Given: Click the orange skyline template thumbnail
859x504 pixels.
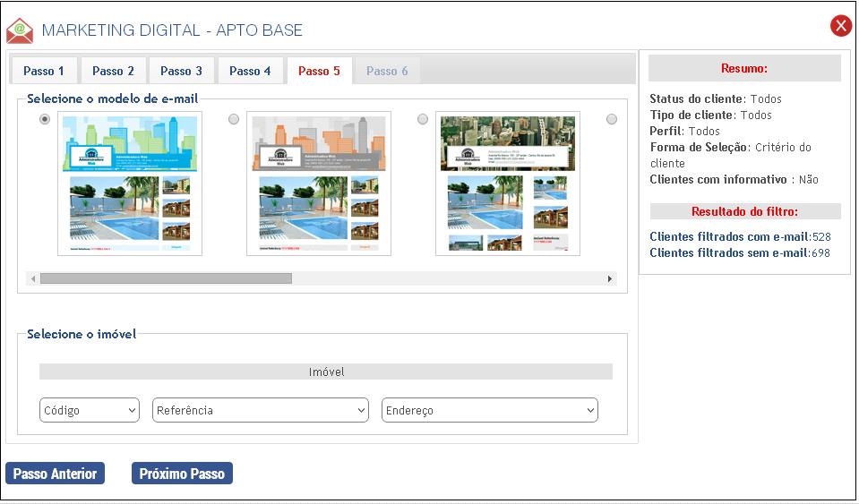Looking at the screenshot, I should pos(319,184).
